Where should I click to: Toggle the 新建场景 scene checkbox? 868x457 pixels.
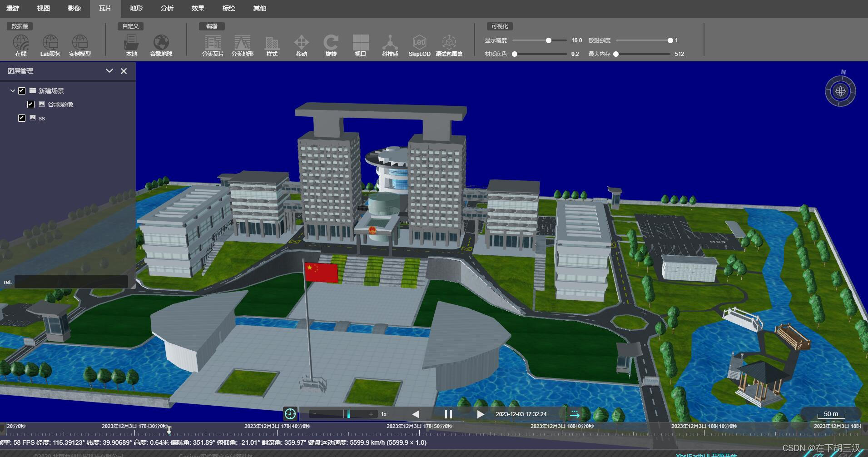pyautogui.click(x=22, y=90)
